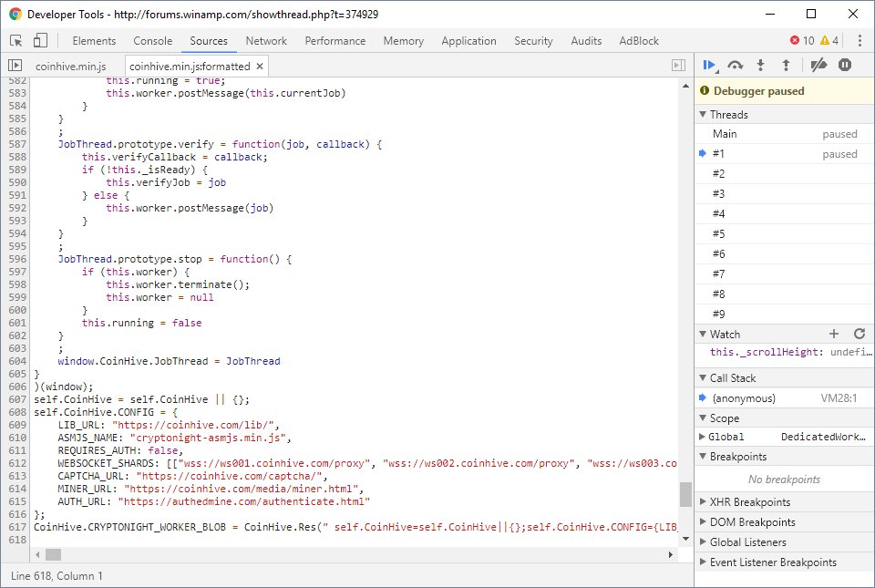Screen dimensions: 875x588
Task: Show the file navigator sidebar icon
Action: tap(15, 66)
